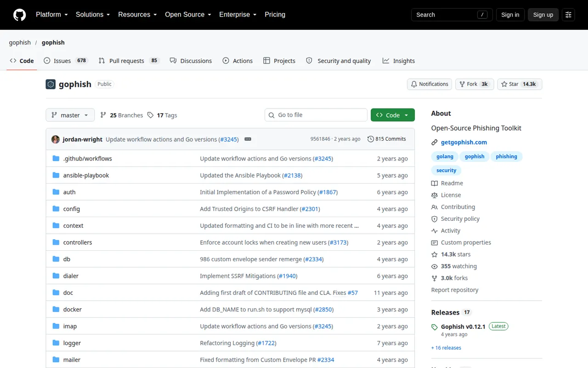Screen dimensions: 588x368
Task: Click Report repository link
Action: point(455,290)
